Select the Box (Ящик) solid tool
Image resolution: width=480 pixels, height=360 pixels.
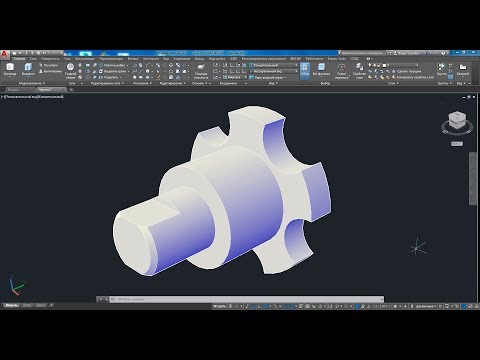pos(10,69)
